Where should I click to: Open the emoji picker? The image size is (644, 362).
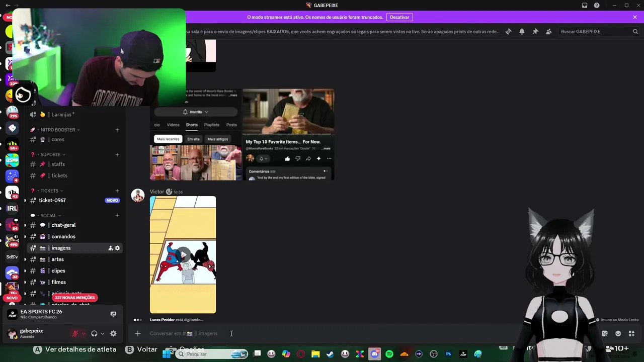point(618,333)
